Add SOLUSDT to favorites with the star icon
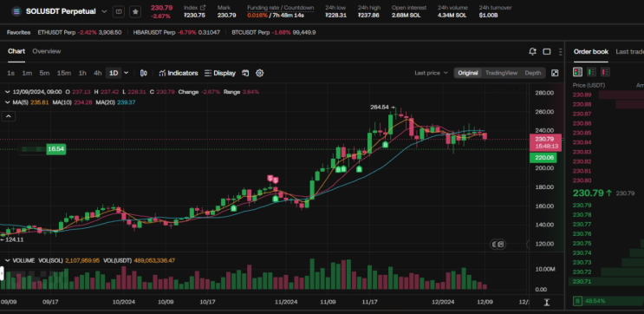The height and width of the screenshot is (314, 644). [135, 11]
